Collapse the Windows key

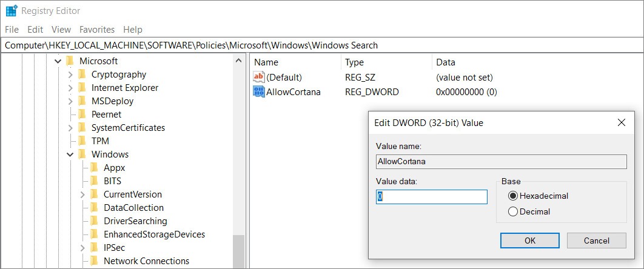(70, 154)
